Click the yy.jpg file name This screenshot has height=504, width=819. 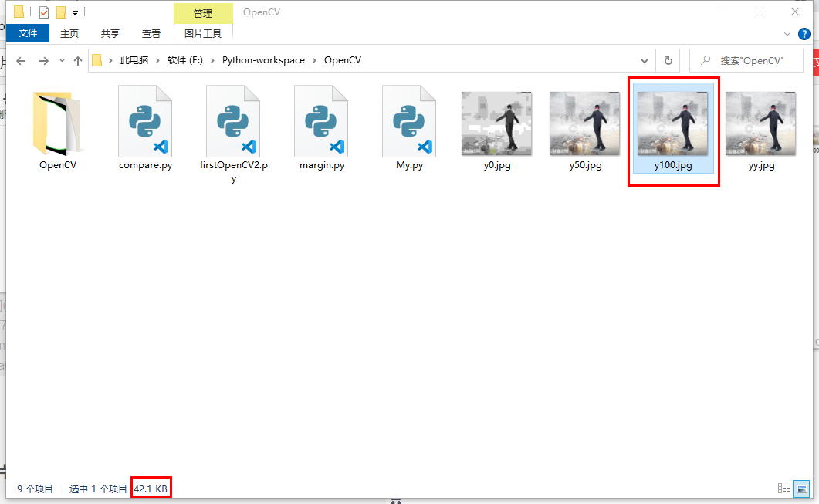coord(762,166)
